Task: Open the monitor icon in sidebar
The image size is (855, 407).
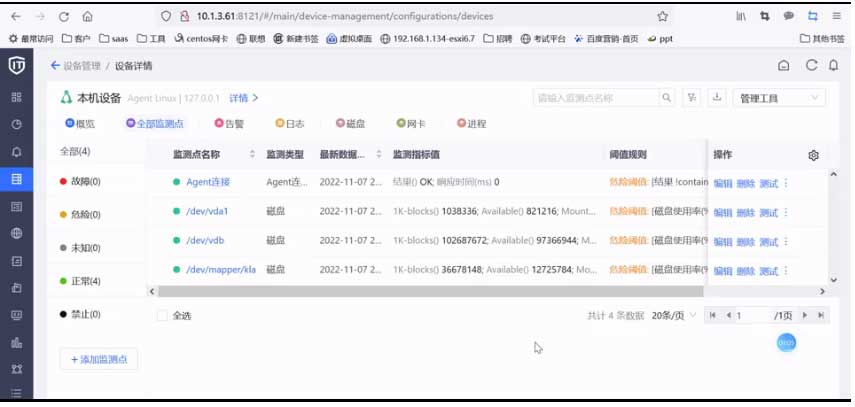Action: (16, 315)
